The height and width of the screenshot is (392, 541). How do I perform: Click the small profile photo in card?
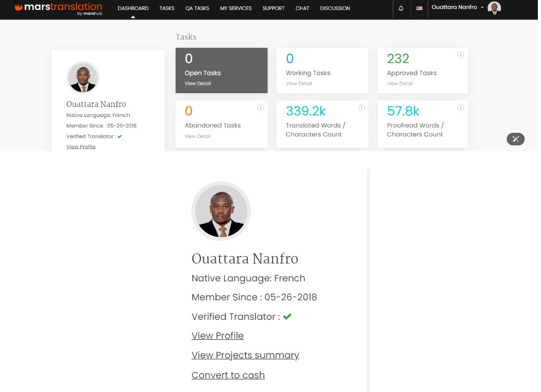[83, 77]
